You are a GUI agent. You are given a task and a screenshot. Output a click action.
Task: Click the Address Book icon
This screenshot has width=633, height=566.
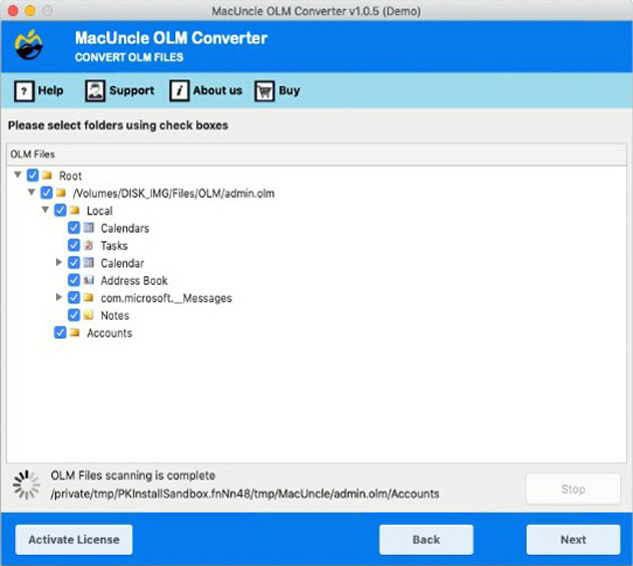click(x=89, y=280)
